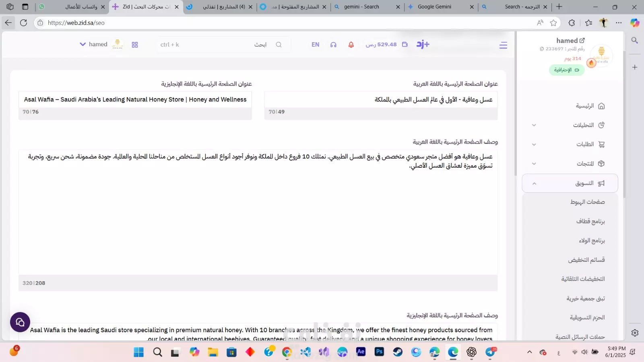Open صفحات الهبوط submenu item

pyautogui.click(x=587, y=202)
